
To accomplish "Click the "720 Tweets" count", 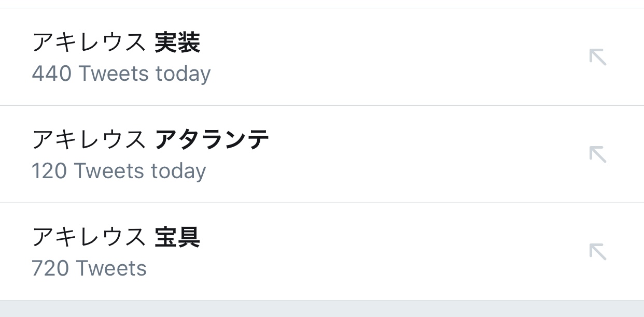I will coord(89,268).
